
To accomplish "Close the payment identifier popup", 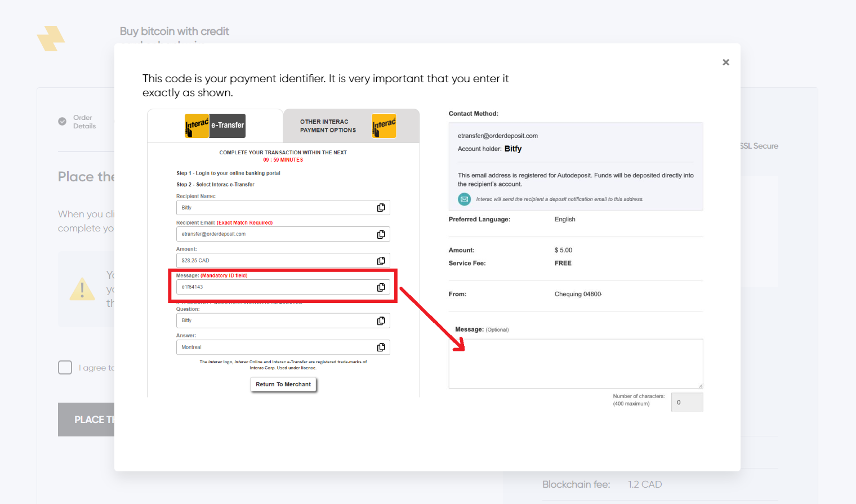I will tap(725, 63).
